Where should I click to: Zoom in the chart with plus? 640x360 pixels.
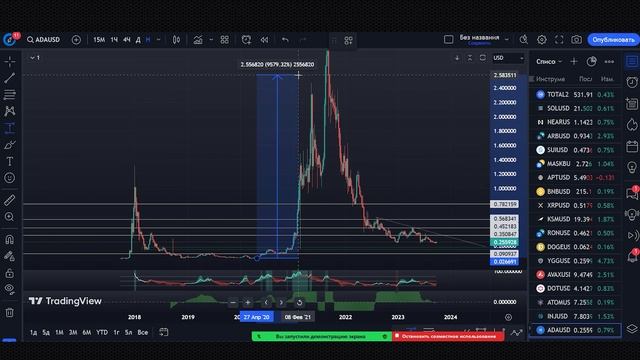tap(248, 302)
